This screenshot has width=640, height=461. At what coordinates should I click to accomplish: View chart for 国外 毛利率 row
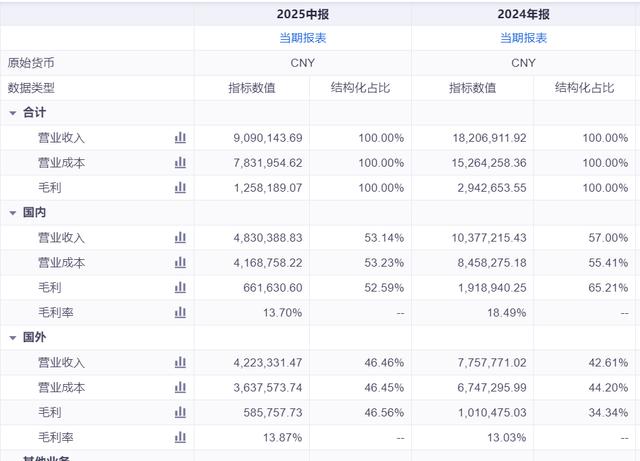[180, 437]
